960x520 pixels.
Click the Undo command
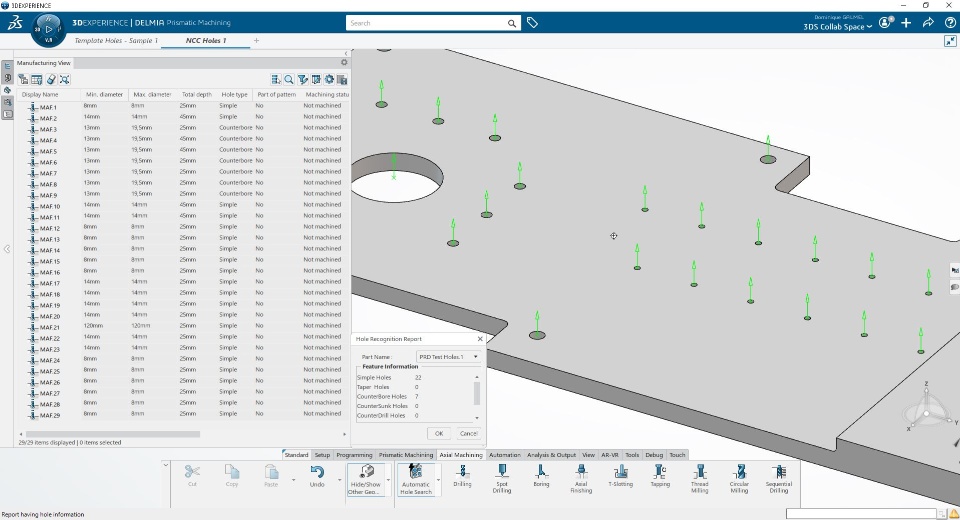point(317,476)
